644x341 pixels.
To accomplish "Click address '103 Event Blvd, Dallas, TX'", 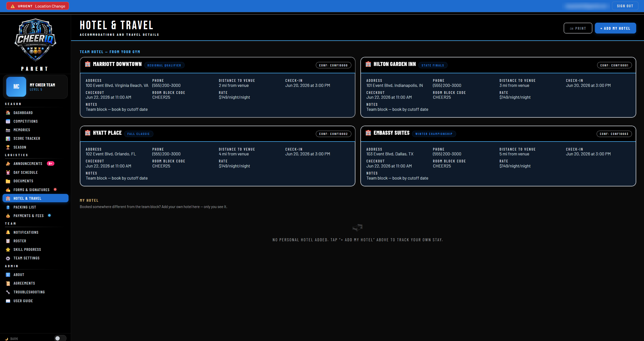I will 390,154.
